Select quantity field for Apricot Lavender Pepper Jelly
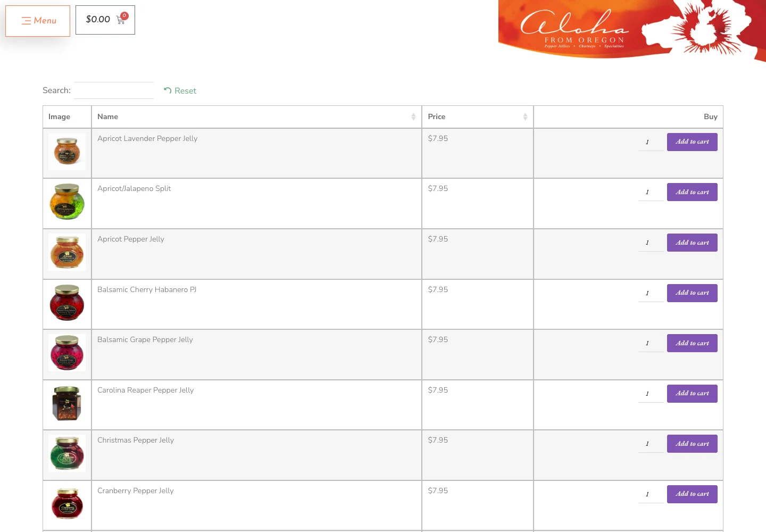Screen dimensions: 766x532 (651, 142)
